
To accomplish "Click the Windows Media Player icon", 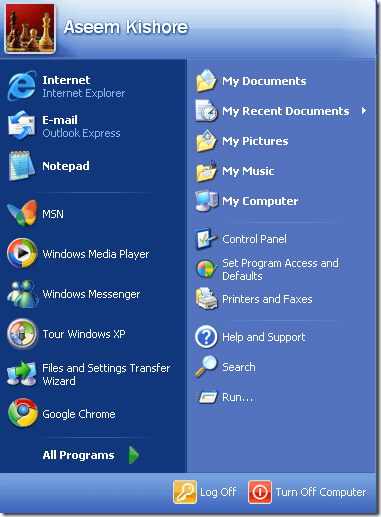I will (x=22, y=253).
